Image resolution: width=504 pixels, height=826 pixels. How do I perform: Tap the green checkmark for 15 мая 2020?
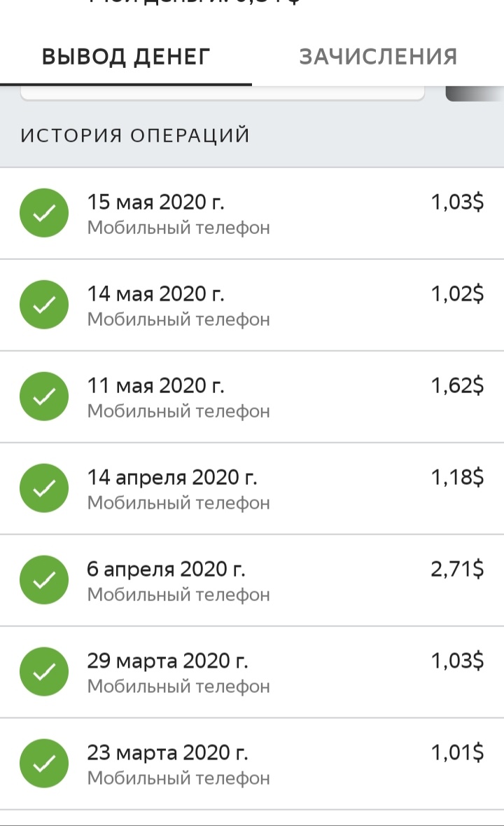click(44, 213)
